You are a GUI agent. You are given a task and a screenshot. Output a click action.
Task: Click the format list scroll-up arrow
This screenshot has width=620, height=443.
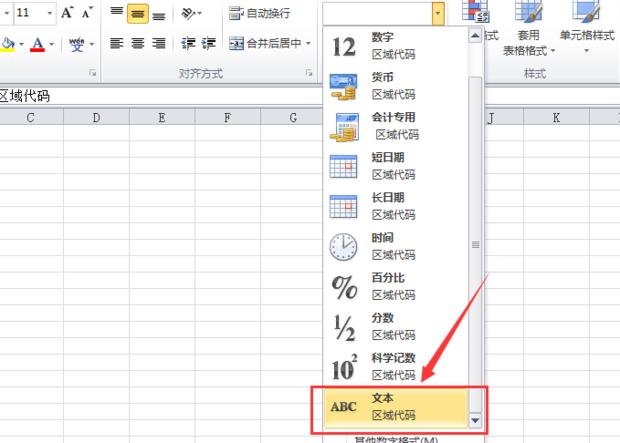(475, 36)
